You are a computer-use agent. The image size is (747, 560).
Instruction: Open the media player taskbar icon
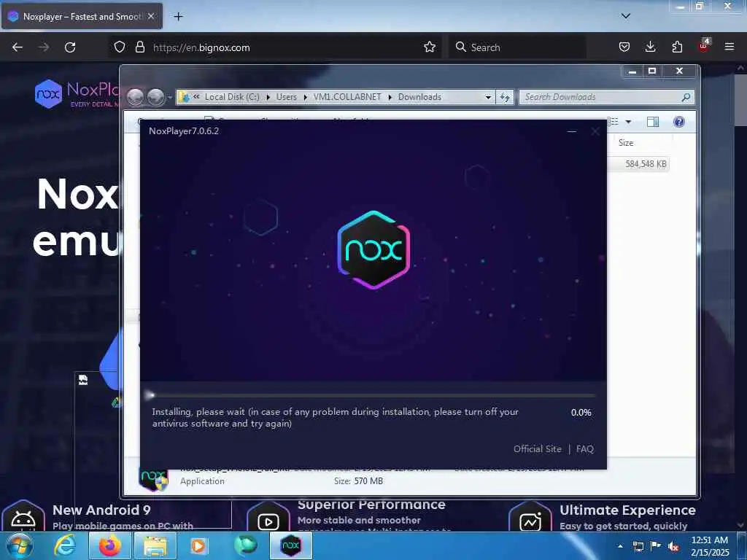[x=198, y=545]
